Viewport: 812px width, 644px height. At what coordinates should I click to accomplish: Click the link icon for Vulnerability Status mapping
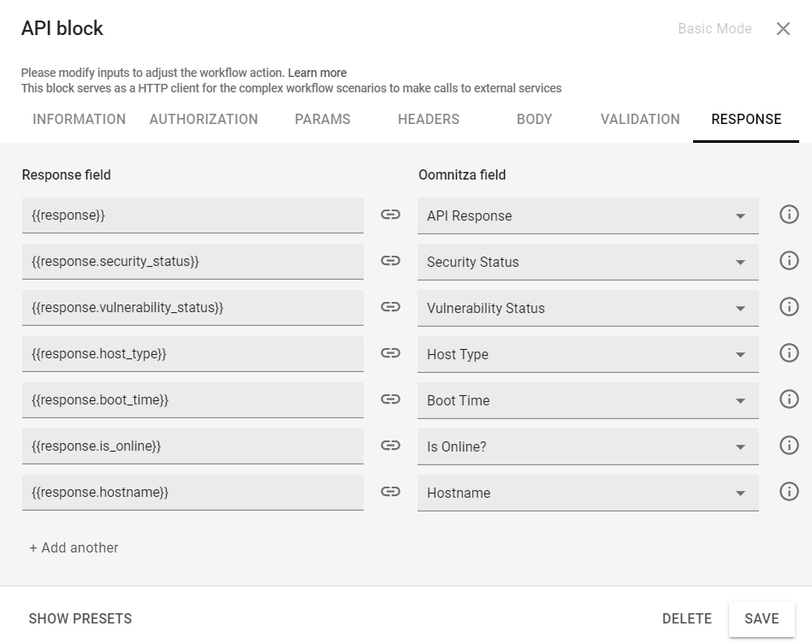tap(390, 307)
